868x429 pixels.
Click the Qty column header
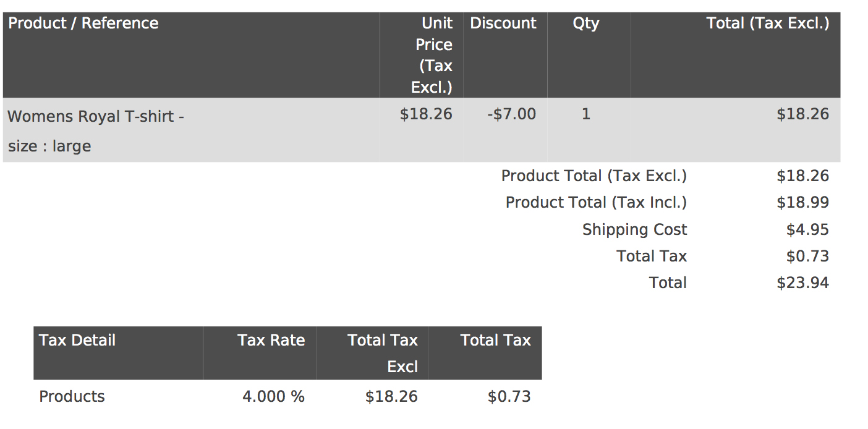585,23
